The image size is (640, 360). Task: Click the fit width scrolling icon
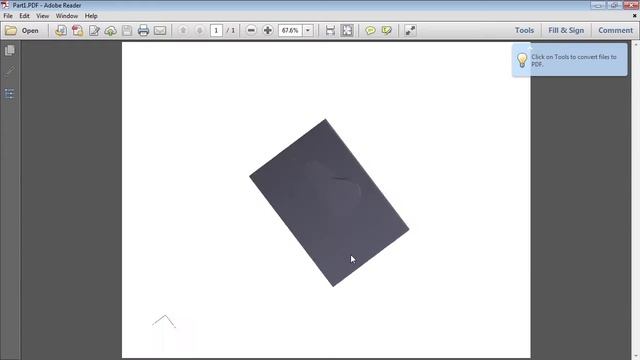tap(330, 31)
